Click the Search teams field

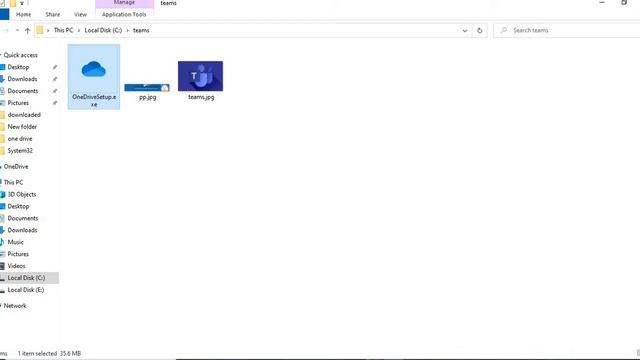coord(567,30)
